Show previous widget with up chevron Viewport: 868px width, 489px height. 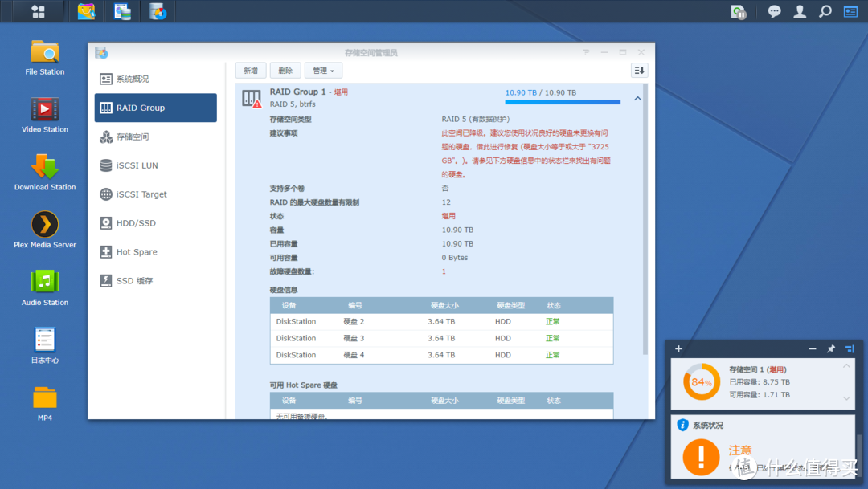coord(846,366)
